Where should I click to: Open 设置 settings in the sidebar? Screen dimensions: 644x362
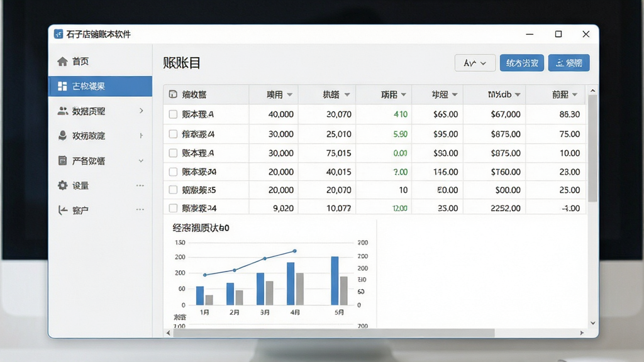coord(100,185)
